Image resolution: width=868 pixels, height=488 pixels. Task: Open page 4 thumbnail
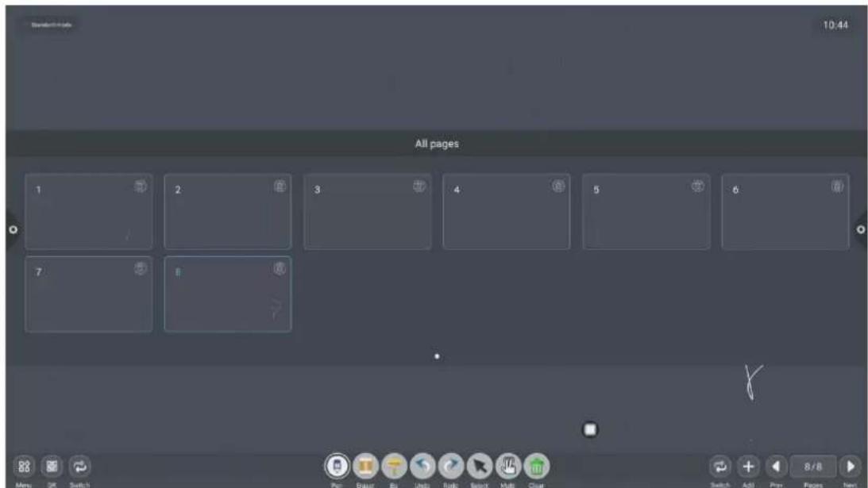pos(507,211)
